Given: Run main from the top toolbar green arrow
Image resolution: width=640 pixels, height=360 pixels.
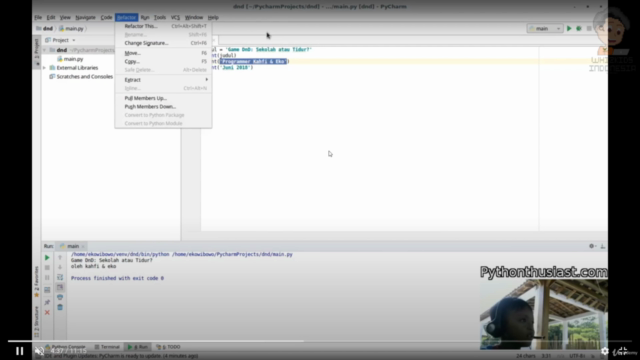Looking at the screenshot, I should (x=569, y=29).
